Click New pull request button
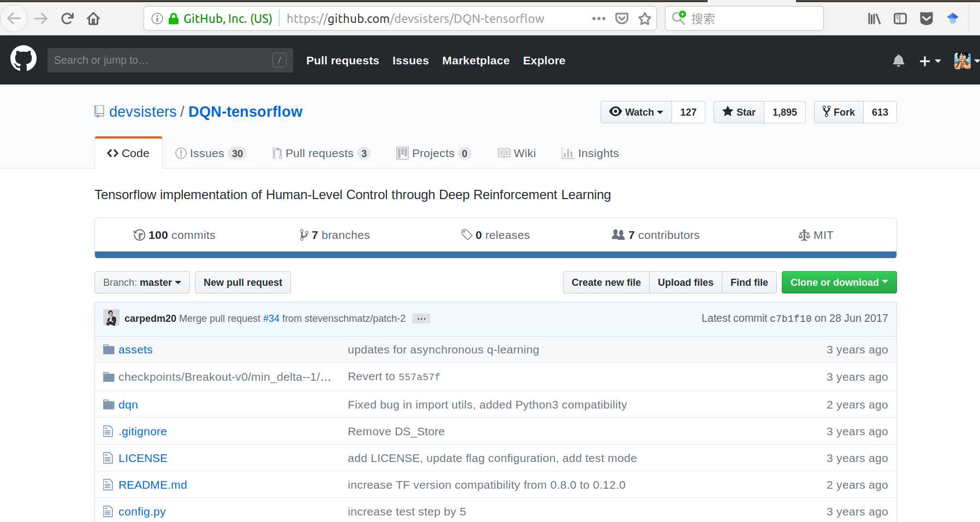980x522 pixels. [243, 283]
